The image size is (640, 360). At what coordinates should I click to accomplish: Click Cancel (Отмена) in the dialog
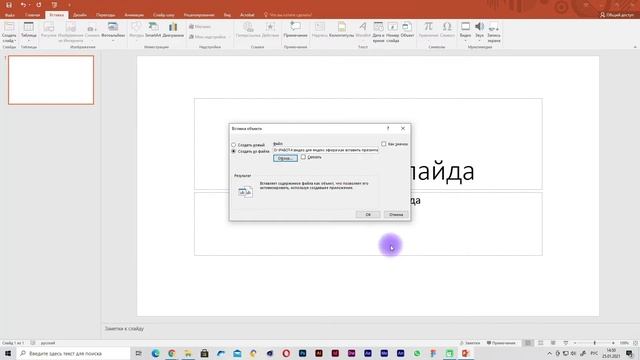396,214
